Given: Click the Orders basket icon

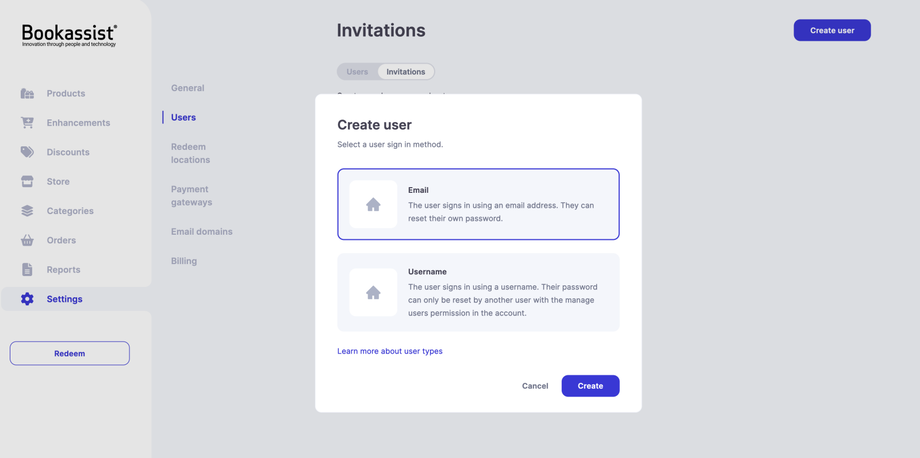Looking at the screenshot, I should [x=27, y=240].
